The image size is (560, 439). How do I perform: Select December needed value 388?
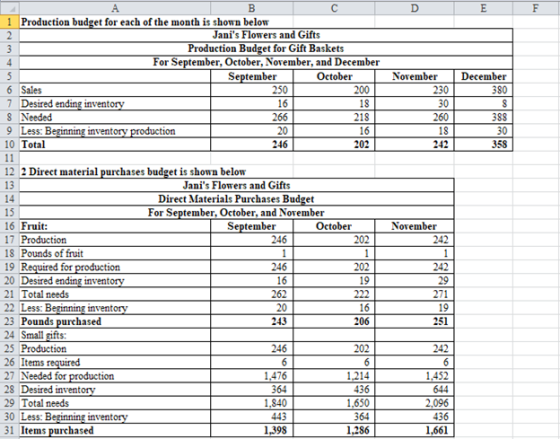[483, 117]
